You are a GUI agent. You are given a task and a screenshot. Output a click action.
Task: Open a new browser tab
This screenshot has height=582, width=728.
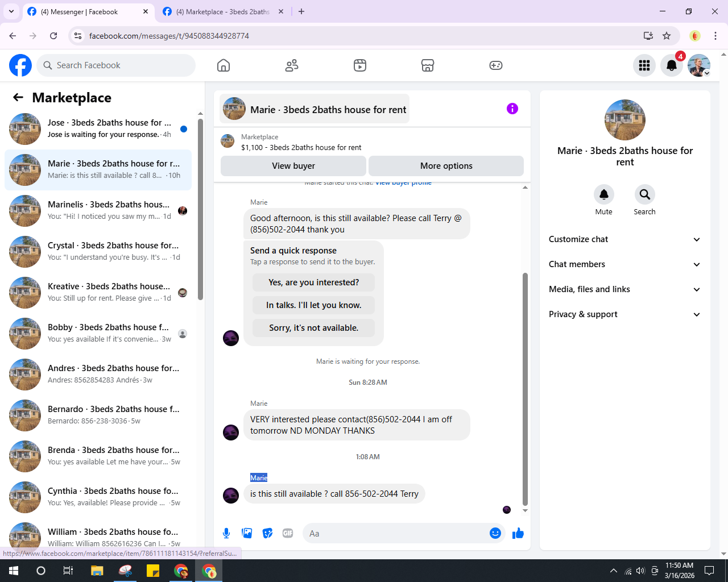[301, 11]
